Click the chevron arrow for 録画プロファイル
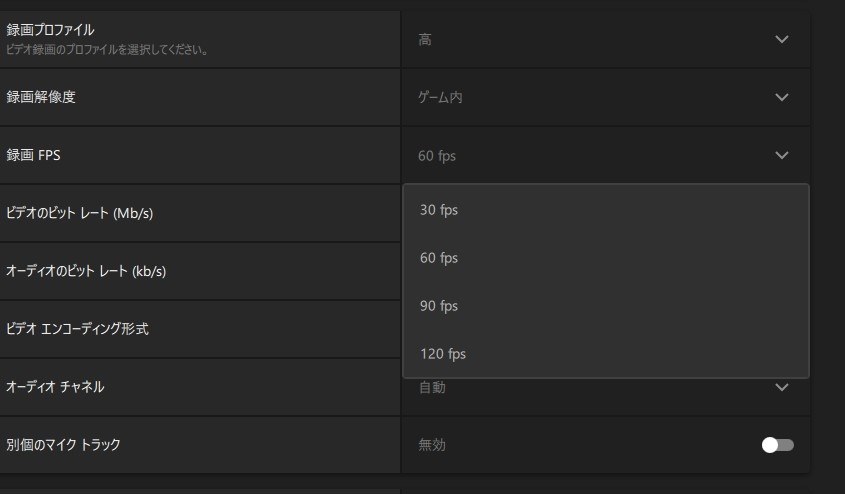 click(782, 39)
